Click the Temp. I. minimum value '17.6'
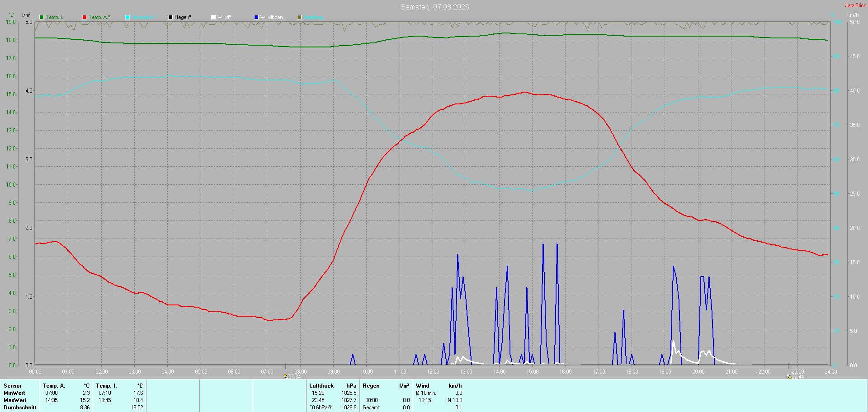 point(138,393)
